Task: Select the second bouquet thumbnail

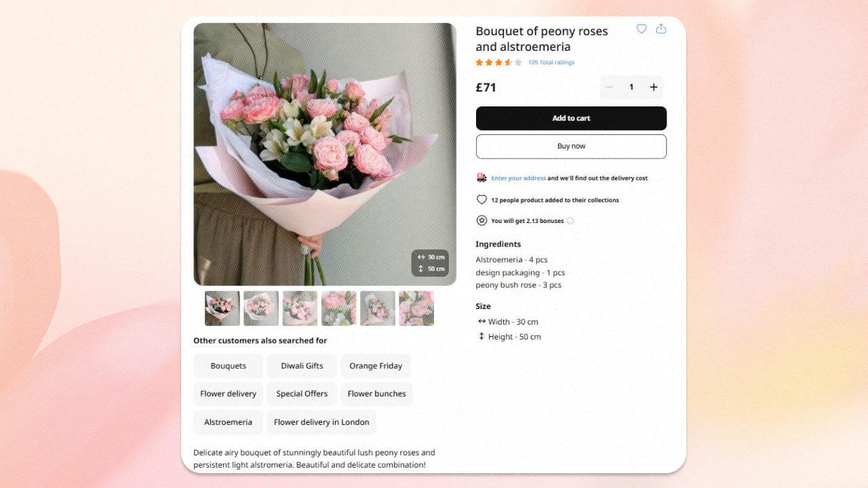Action: click(261, 308)
